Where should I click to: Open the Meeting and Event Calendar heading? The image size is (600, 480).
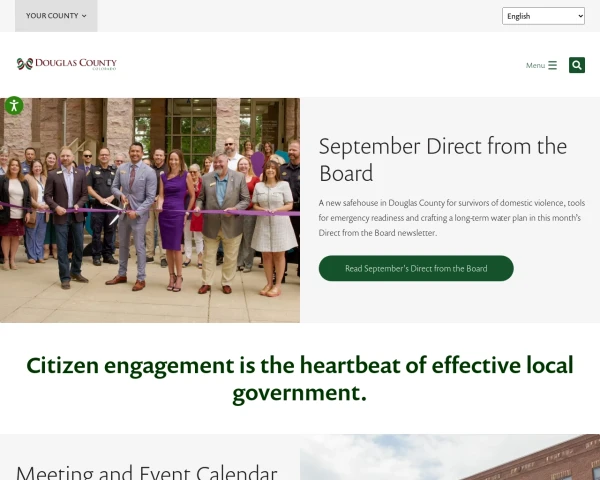point(147,473)
